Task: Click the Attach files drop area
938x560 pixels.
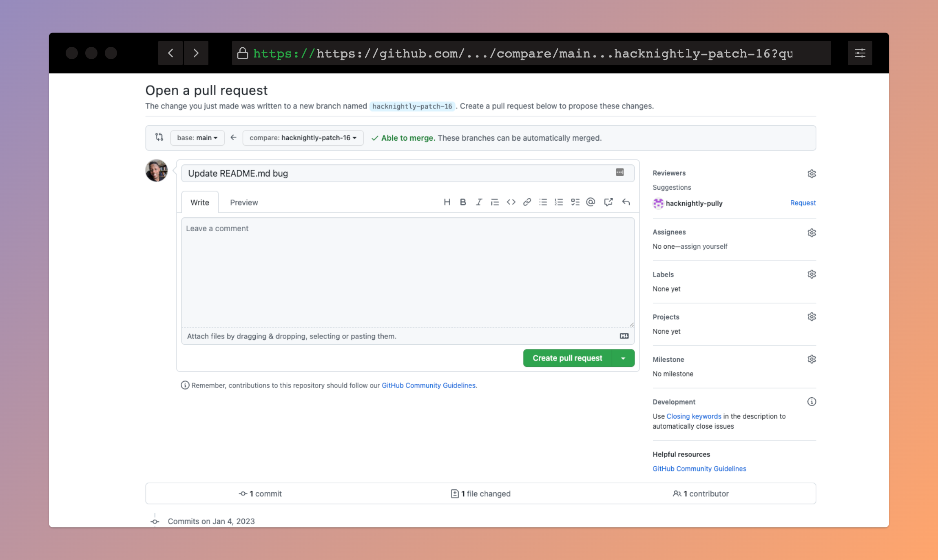Action: click(408, 336)
